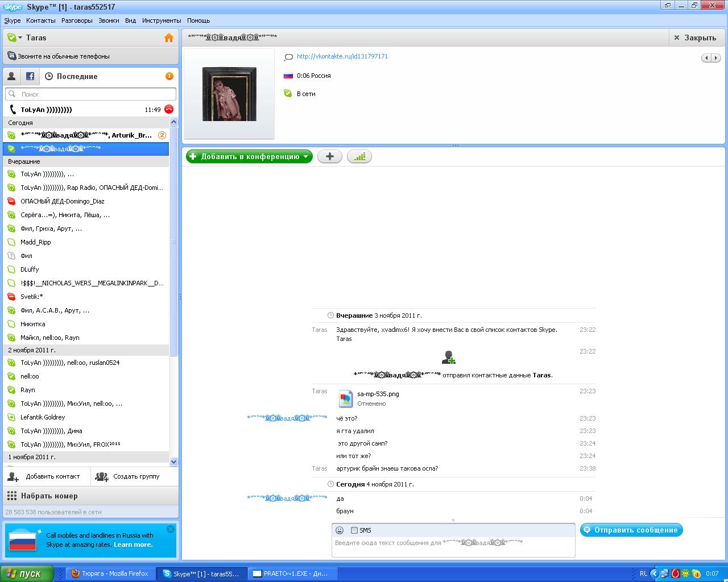Open group chat Серёга...=), Никита, Лёша
Screen dimensions: 728x582
point(86,215)
